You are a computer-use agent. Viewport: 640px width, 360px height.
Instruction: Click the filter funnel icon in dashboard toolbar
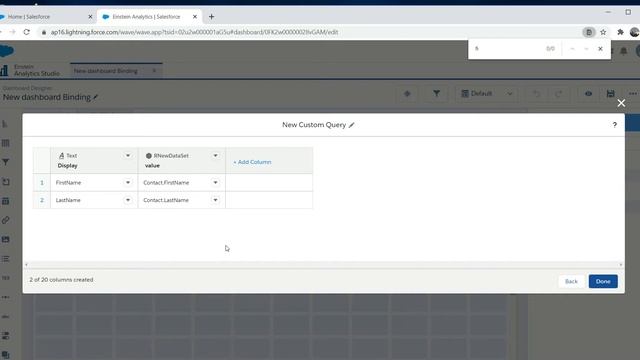click(436, 93)
